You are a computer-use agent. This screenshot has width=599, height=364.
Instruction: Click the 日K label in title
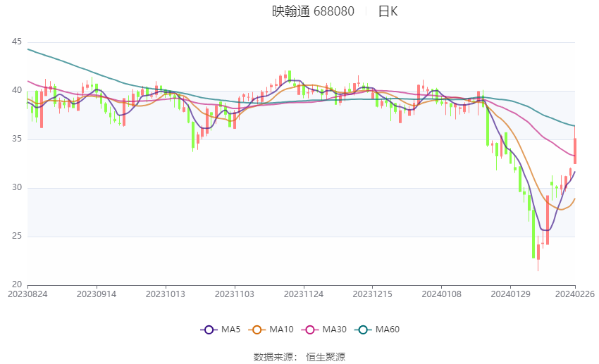click(388, 11)
